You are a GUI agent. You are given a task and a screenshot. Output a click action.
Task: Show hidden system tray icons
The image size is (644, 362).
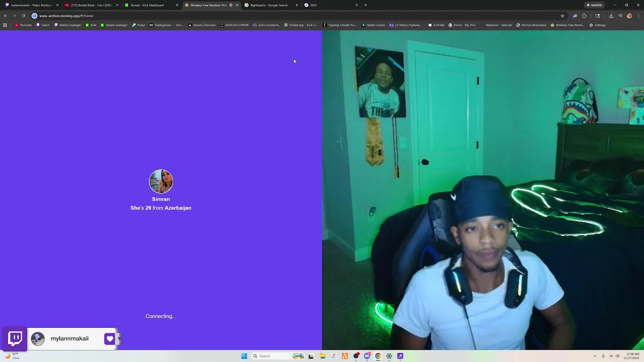tap(595, 356)
